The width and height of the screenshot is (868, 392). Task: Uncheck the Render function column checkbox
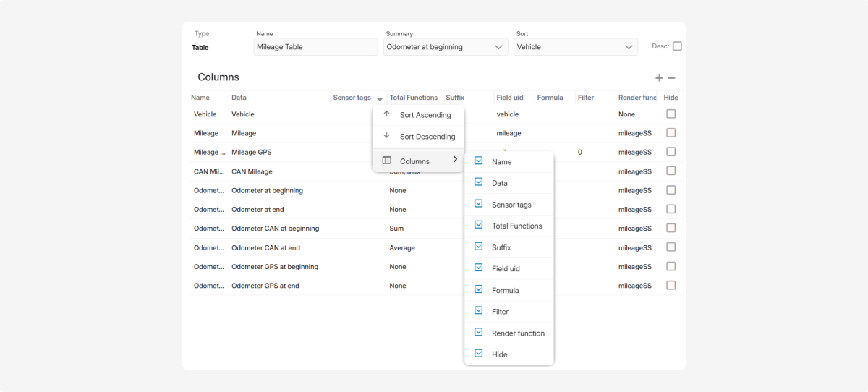[478, 333]
